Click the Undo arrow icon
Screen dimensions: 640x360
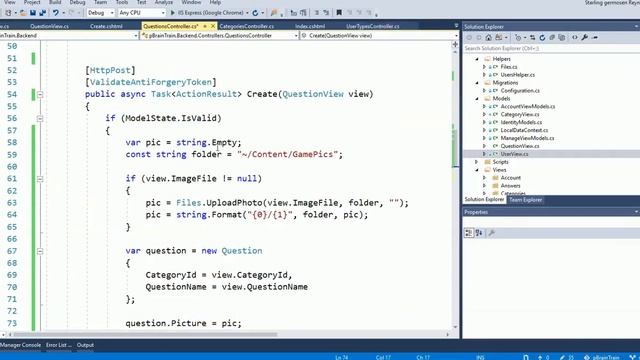(x=56, y=13)
